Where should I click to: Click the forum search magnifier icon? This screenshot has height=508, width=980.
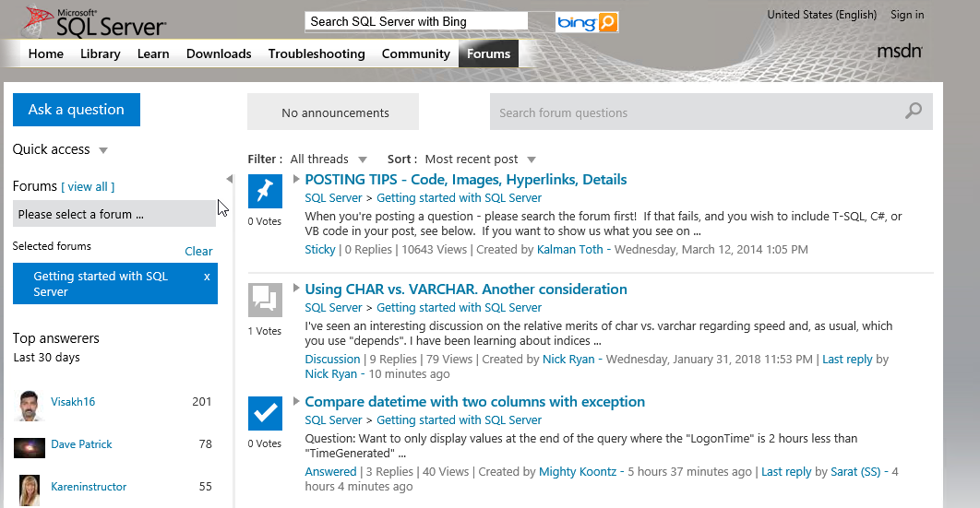tap(913, 112)
